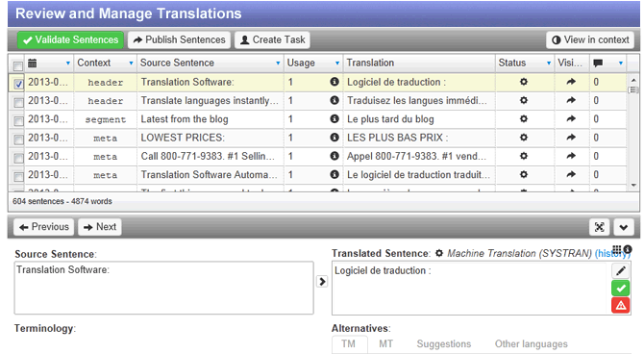
Task: Click the info icon in Latest from the blog row
Action: 334,119
